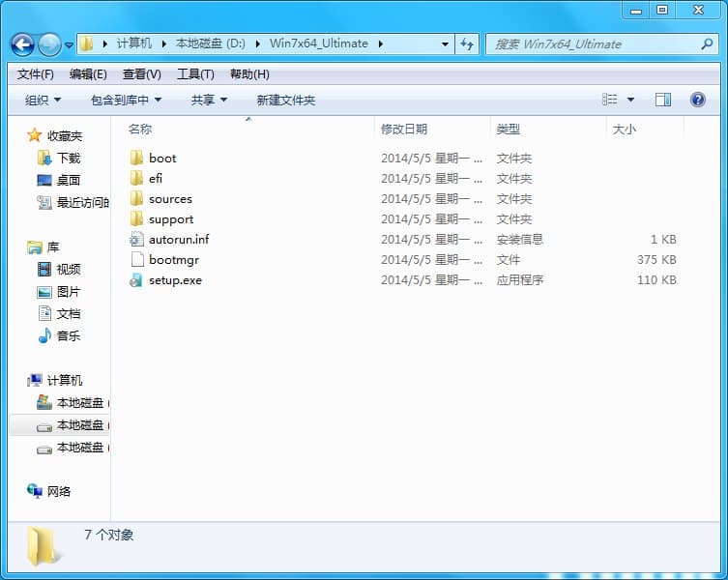Image resolution: width=728 pixels, height=580 pixels.
Task: Open the 帮助(H) menu
Action: [x=249, y=74]
